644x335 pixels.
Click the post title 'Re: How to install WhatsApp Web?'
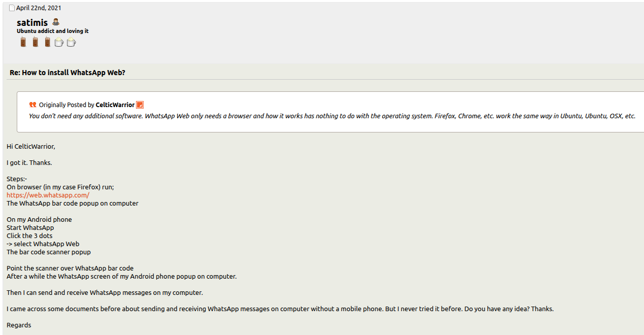tap(67, 73)
